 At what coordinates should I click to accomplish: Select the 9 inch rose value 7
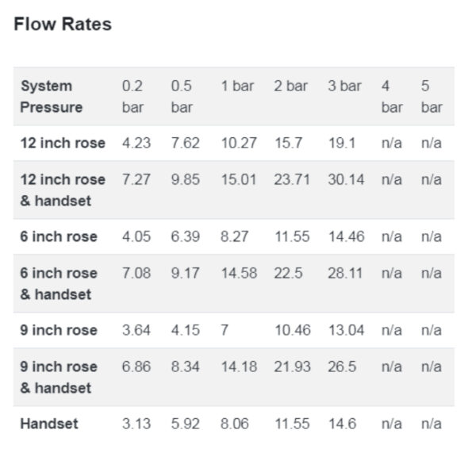[x=225, y=330]
